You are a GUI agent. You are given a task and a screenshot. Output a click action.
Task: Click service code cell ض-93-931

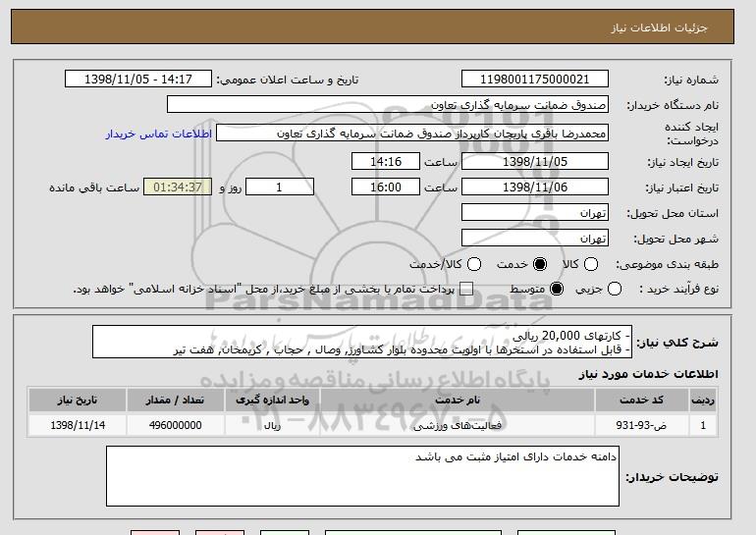pyautogui.click(x=642, y=426)
